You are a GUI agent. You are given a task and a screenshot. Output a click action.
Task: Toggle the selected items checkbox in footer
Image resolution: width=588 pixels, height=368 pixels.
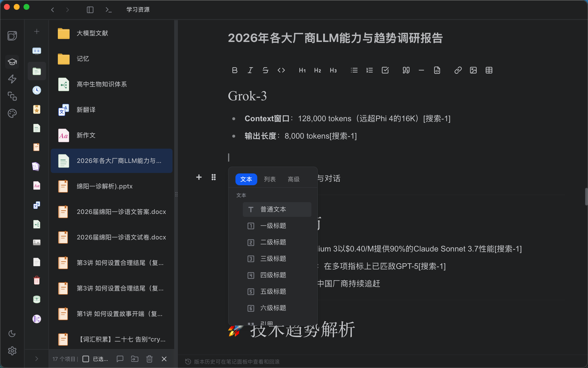coord(86,359)
